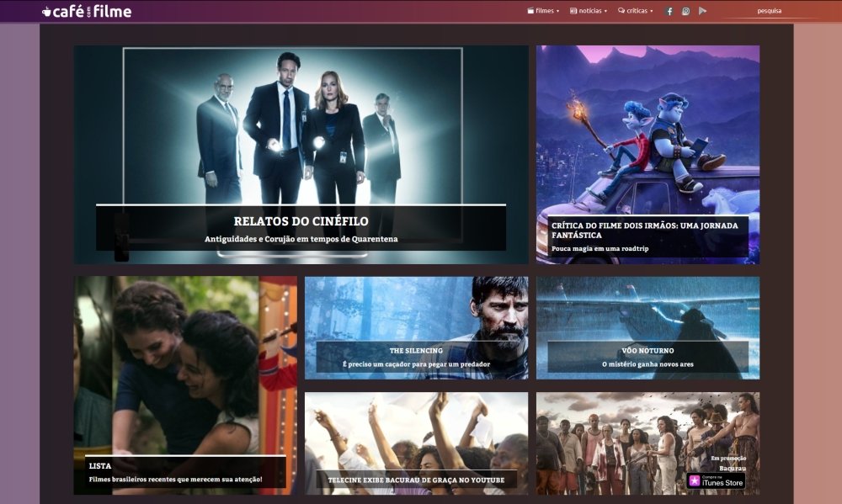Viewport: 842px width, 504px height.
Task: Open the notícias menu label
Action: 590,11
